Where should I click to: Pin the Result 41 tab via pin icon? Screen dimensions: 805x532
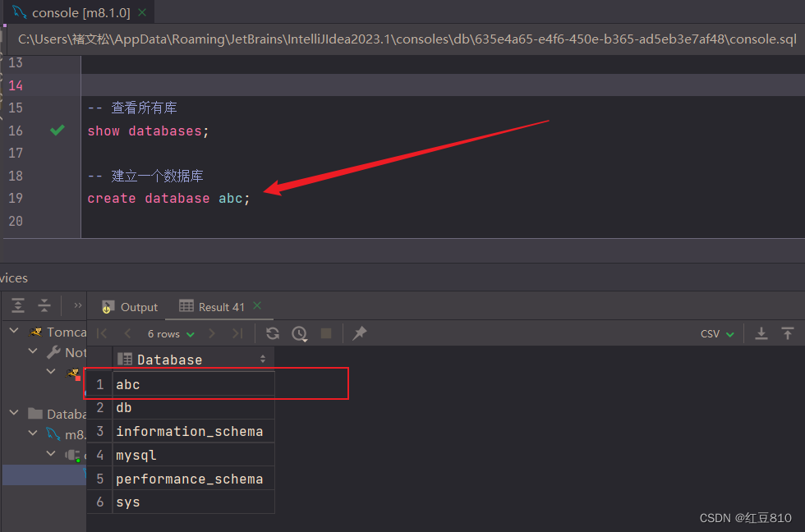[358, 333]
